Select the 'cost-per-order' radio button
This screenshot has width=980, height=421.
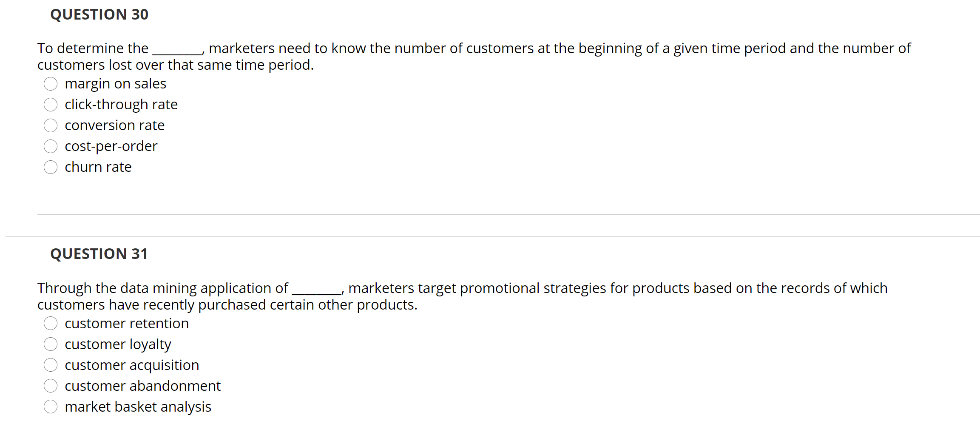click(x=51, y=146)
